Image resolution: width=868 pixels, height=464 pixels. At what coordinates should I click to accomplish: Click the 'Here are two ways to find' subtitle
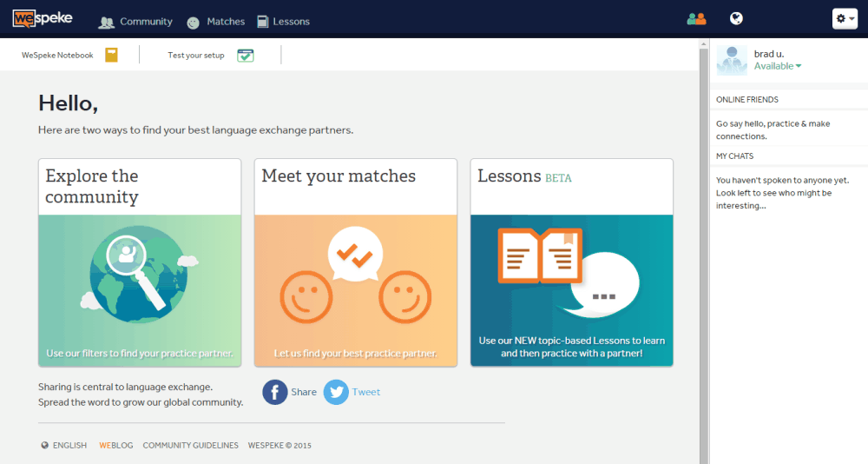point(195,130)
